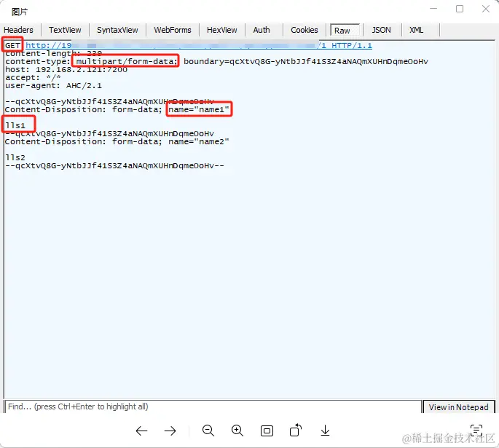
Task: Zoom out of the picture
Action: tap(208, 431)
